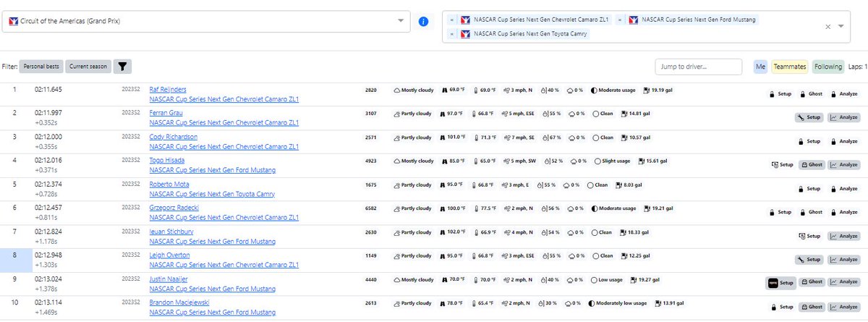Load Ghost for Justin Naaijer's lap
Image resolution: width=868 pixels, height=322 pixels.
812,282
